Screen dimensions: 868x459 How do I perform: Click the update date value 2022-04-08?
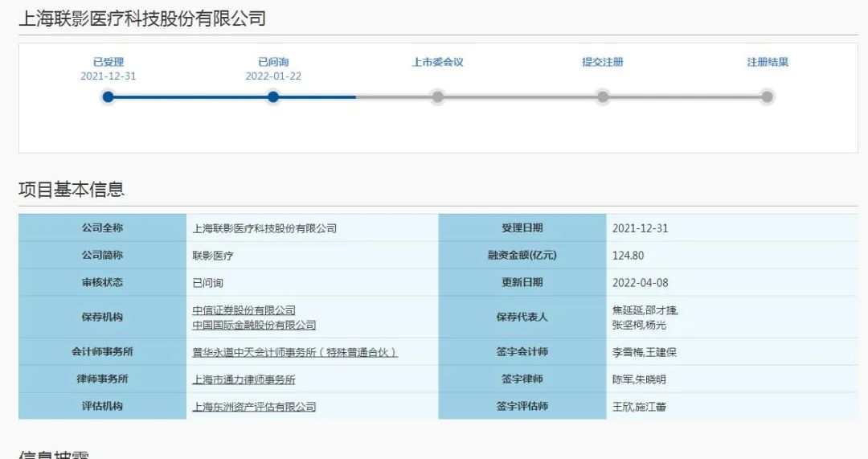tap(640, 283)
